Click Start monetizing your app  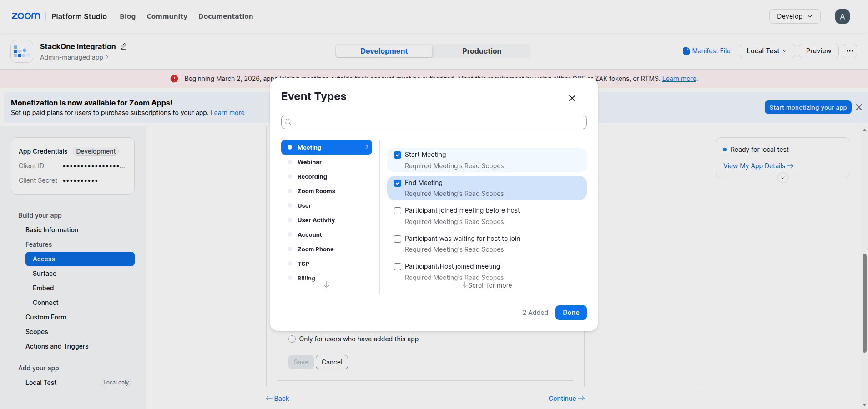808,107
